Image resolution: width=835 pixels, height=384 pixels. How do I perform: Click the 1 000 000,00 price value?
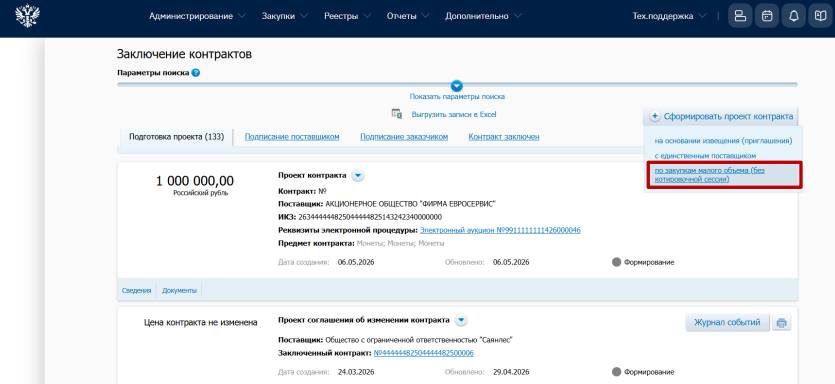point(195,181)
